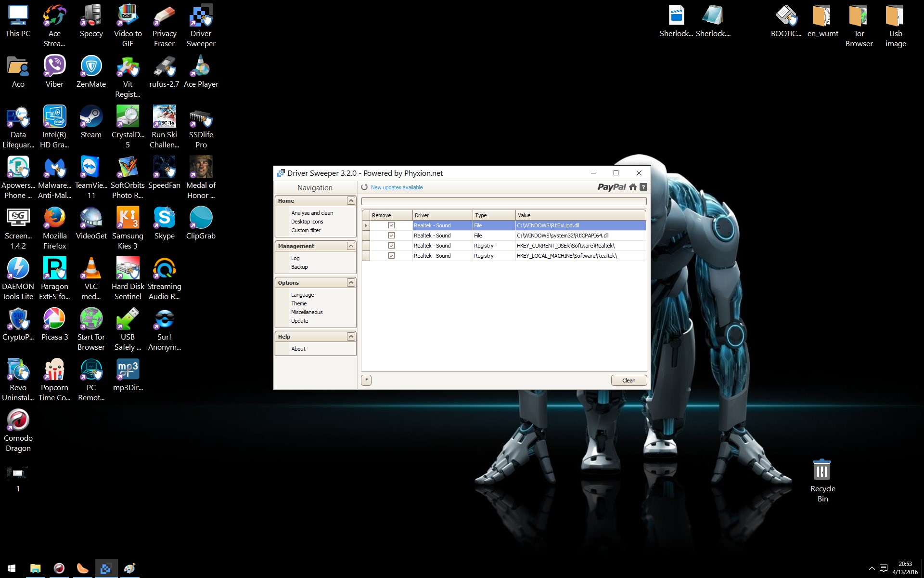Click the Driver Sweeper desktop shortcut
Screen dimensions: 924x578
pyautogui.click(x=201, y=26)
